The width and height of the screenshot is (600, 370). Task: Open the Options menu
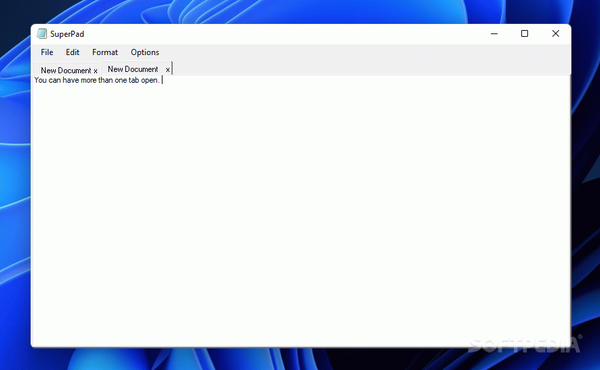[x=145, y=52]
